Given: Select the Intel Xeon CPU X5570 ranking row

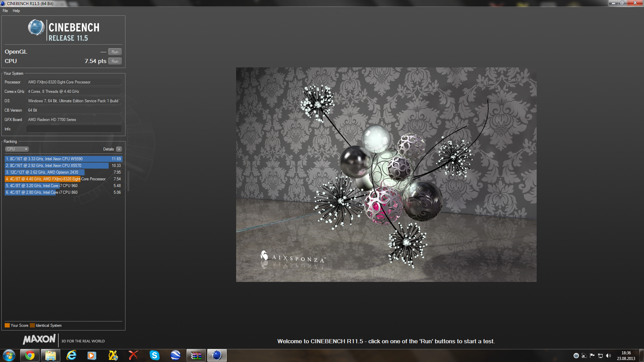Looking at the screenshot, I should pyautogui.click(x=63, y=166).
